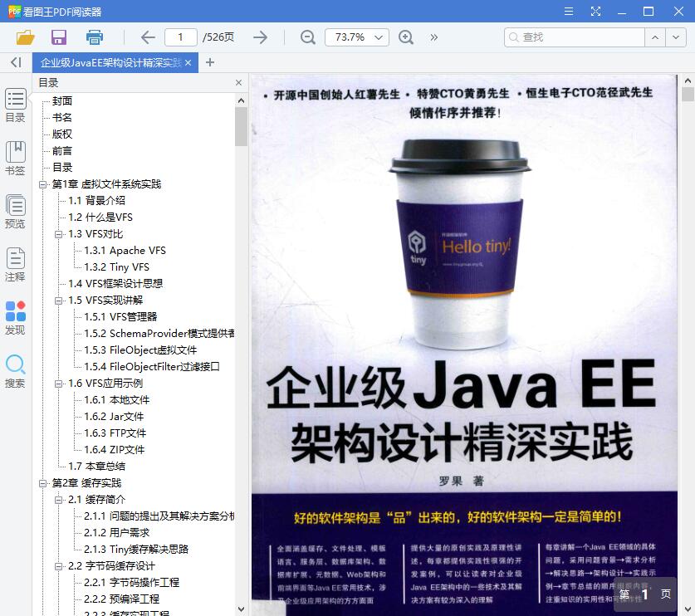Select the 书名 outline entry

(x=62, y=117)
